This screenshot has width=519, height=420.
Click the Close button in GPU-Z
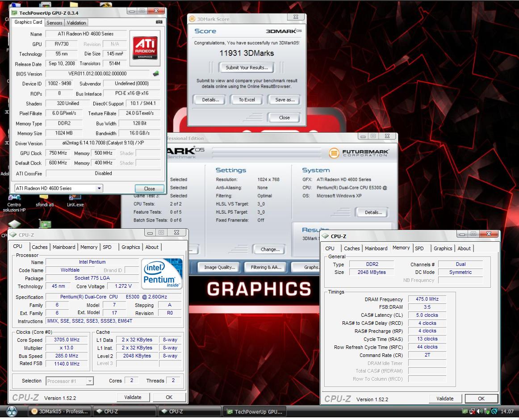[150, 189]
